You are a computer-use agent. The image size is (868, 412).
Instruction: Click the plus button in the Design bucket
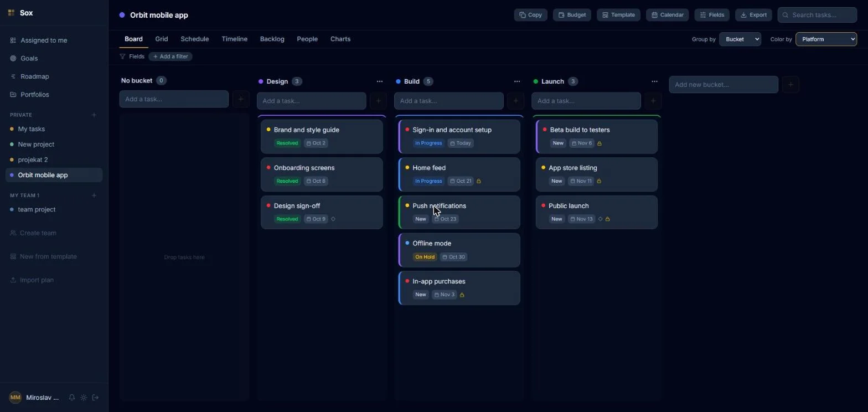pos(378,101)
